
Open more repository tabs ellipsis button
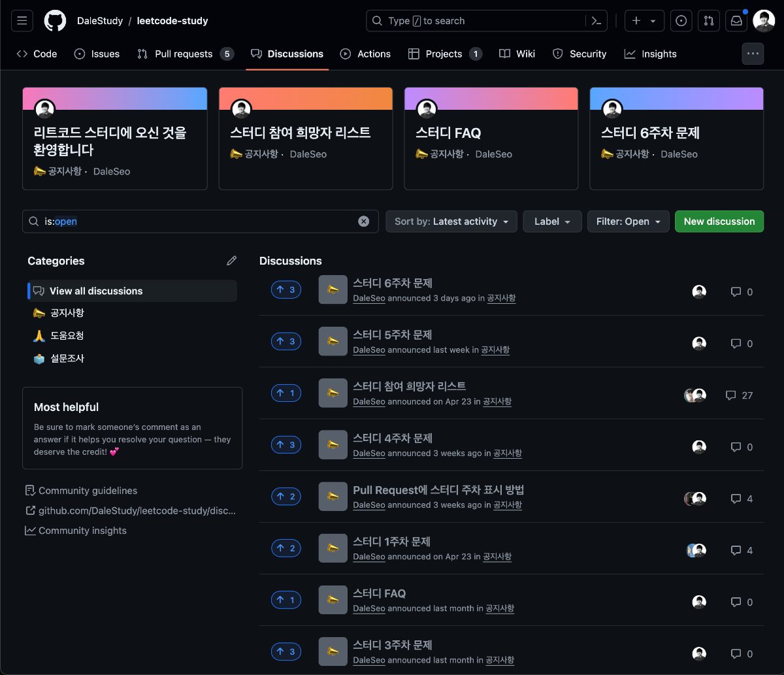point(753,54)
